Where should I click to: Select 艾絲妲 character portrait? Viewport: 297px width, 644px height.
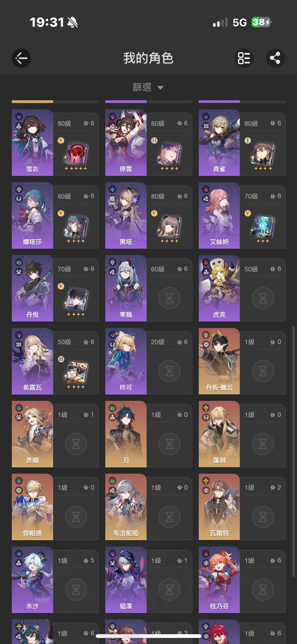pyautogui.click(x=219, y=215)
